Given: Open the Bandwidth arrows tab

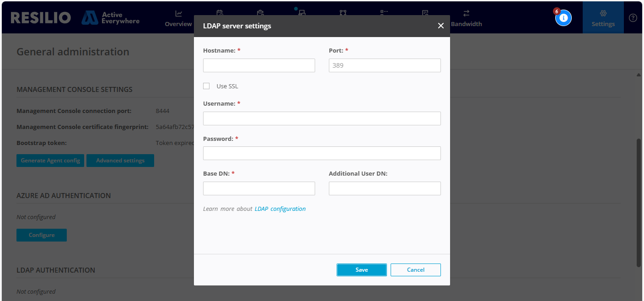Looking at the screenshot, I should click(466, 18).
